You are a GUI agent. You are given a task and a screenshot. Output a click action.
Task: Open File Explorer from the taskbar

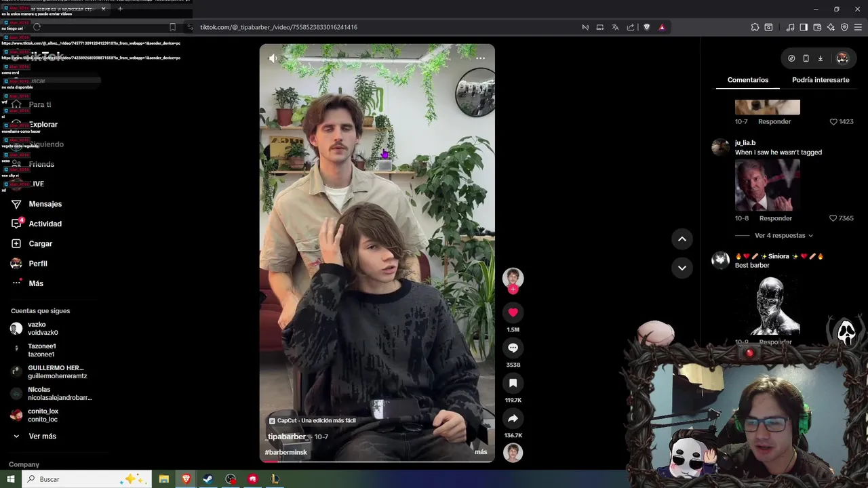click(164, 479)
